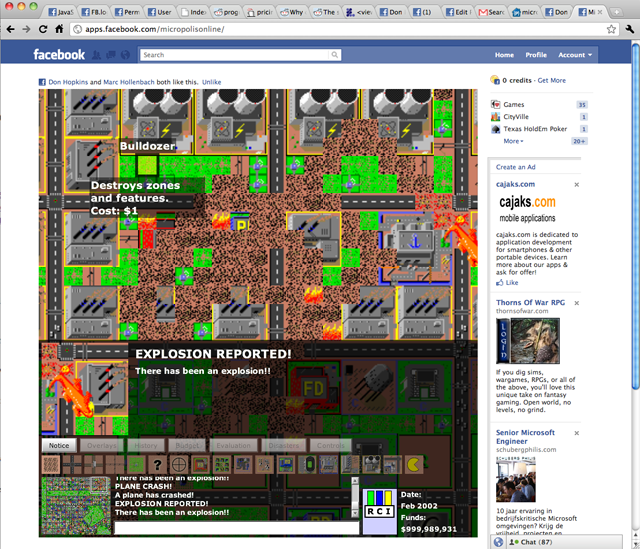Reload the page with refresh icon

pos(43,29)
